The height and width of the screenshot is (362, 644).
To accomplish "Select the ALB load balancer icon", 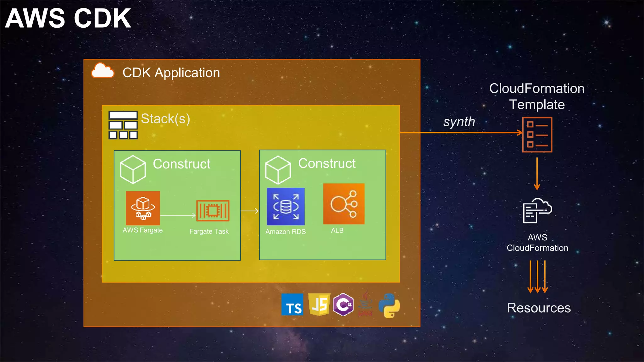I will coord(344,204).
